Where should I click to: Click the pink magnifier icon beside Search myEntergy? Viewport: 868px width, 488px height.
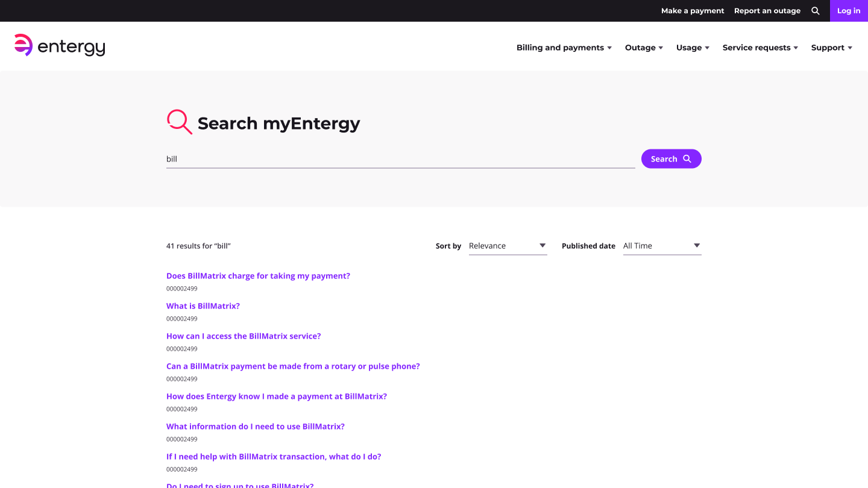179,122
